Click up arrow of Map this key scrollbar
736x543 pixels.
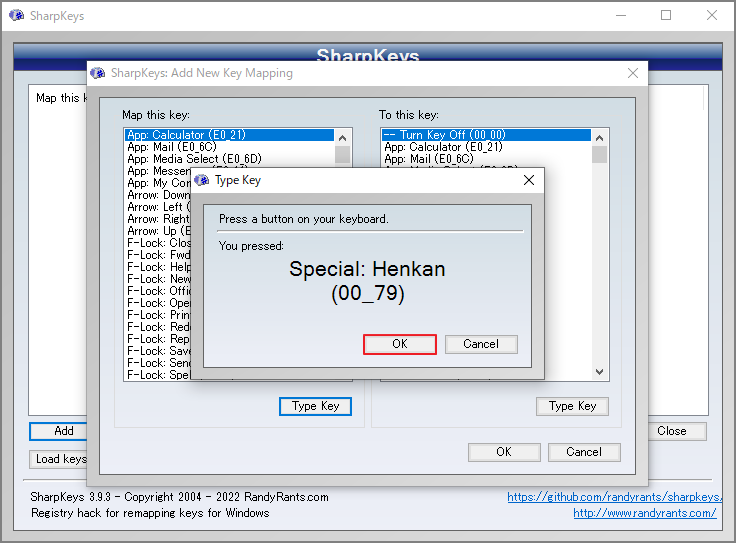[x=343, y=138]
